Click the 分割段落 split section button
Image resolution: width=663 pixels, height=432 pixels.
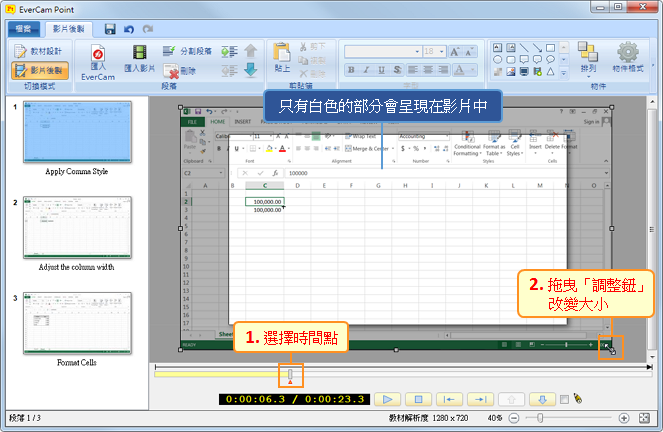(188, 51)
